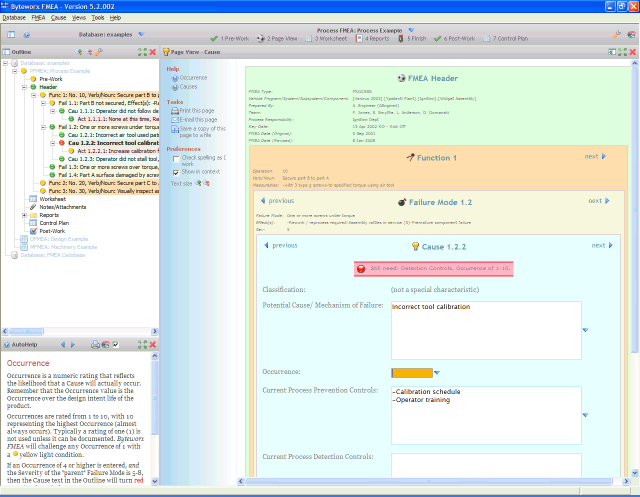The image size is (640, 497).
Task: Expand the Reports node in outline
Action: click(24, 215)
